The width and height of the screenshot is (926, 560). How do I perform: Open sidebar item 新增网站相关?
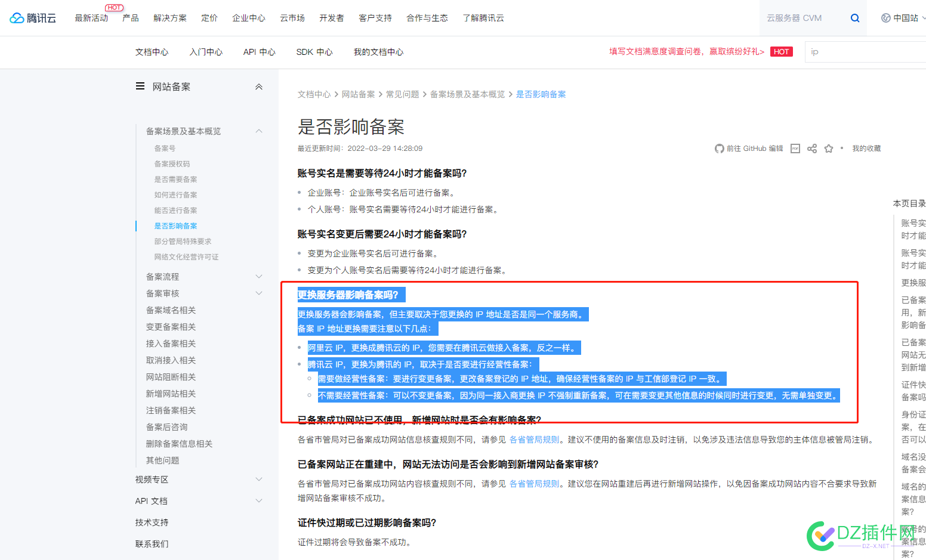click(171, 394)
